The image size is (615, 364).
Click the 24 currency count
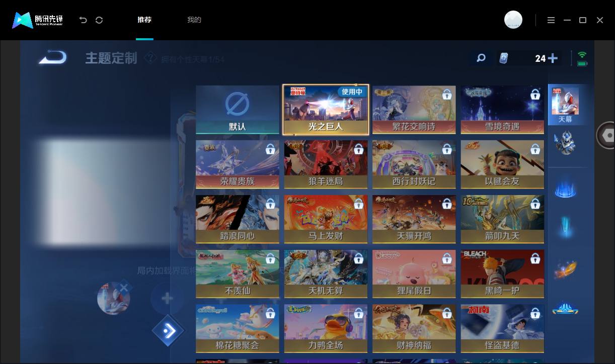point(540,58)
